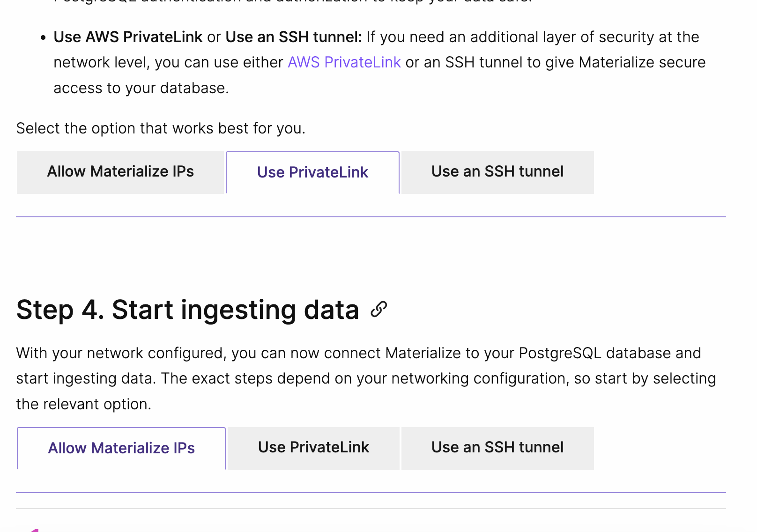This screenshot has width=757, height=532.
Task: Copy the Step 4 heading anchor link icon
Action: 378,310
